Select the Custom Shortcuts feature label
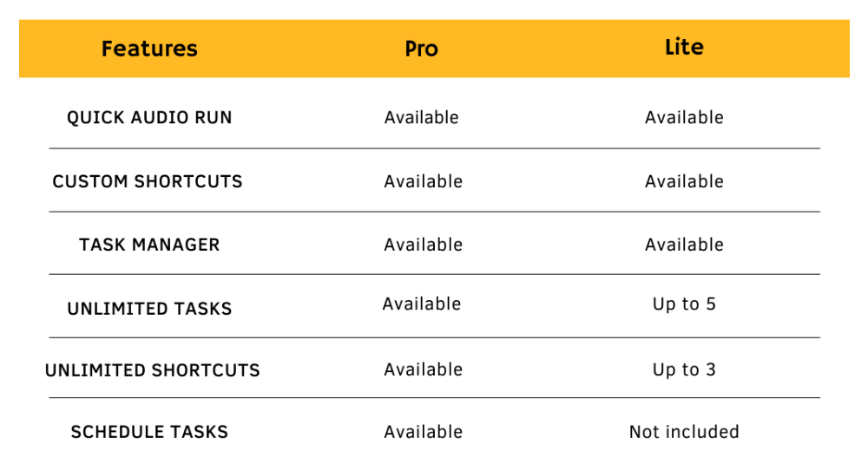868x464 pixels. [148, 182]
